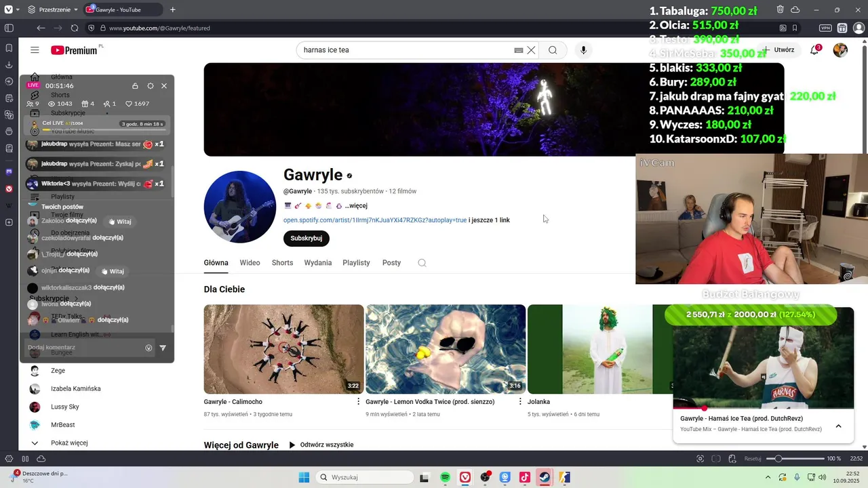The width and height of the screenshot is (868, 488).
Task: Subscribe using the Subskrybuj button
Action: 307,239
